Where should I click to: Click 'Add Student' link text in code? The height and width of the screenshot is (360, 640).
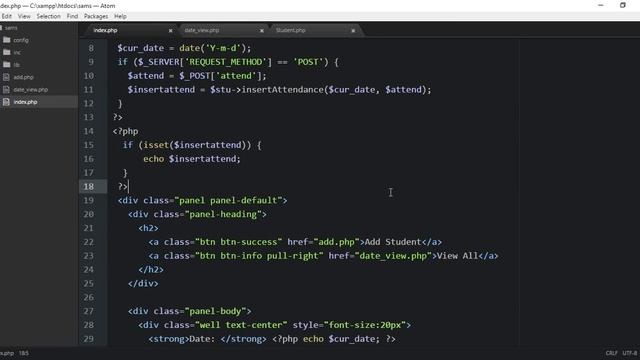coord(393,242)
